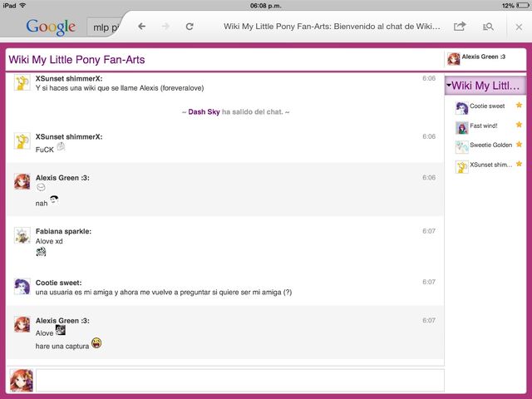The width and height of the screenshot is (532, 399).
Task: Open Sweetie Golden's avatar in user list
Action: point(462,147)
